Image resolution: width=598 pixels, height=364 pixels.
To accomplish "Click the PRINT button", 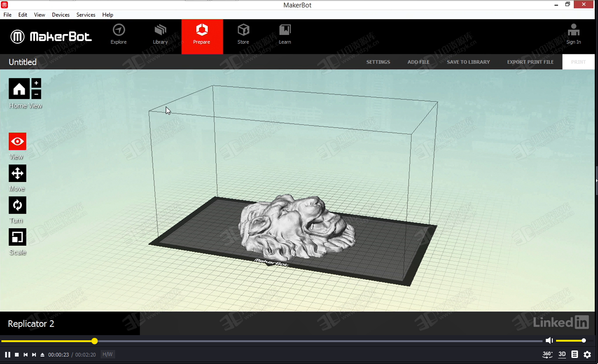I will click(578, 62).
